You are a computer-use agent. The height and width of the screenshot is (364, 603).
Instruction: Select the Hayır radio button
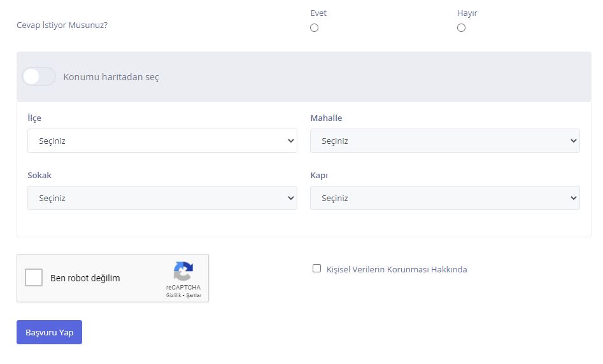tap(461, 28)
